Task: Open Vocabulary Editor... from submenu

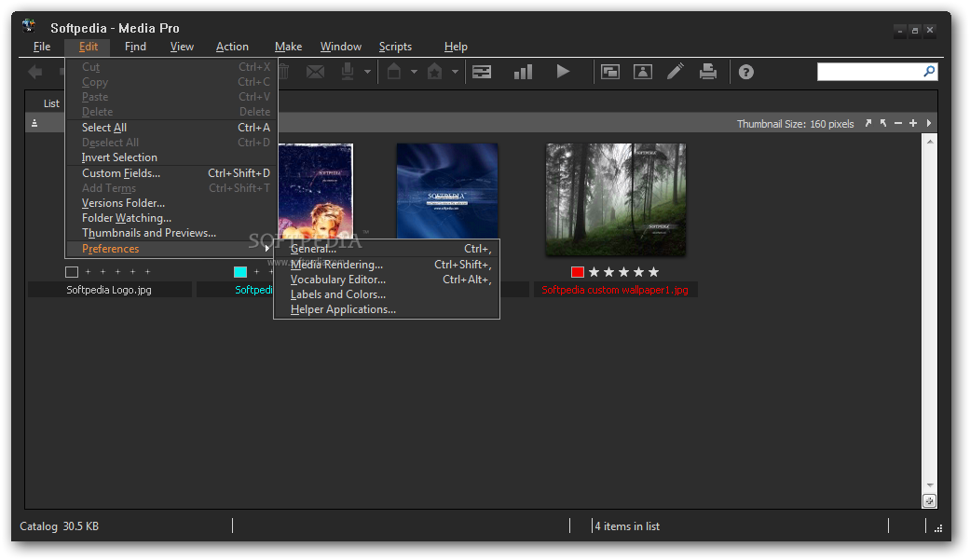Action: point(387,280)
